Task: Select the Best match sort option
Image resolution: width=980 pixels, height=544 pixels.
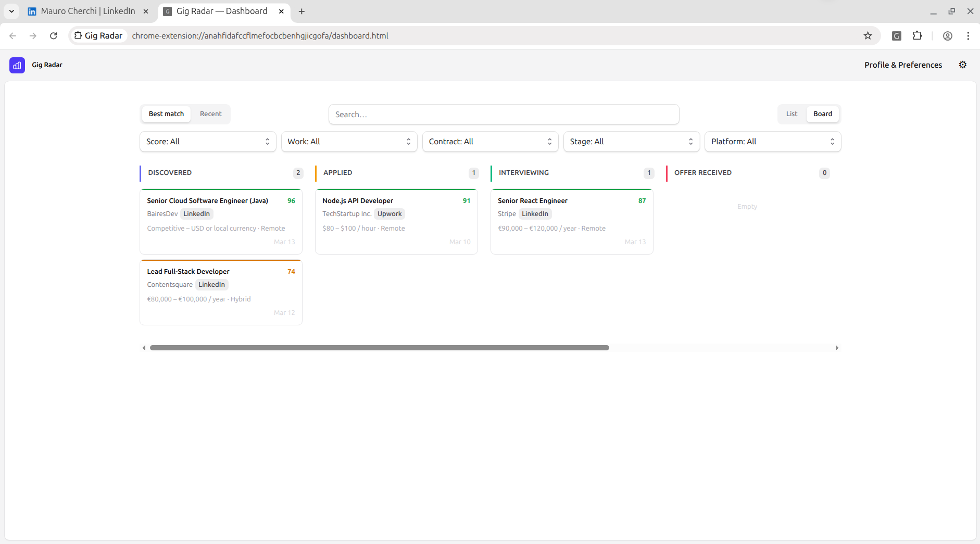Action: pos(166,114)
